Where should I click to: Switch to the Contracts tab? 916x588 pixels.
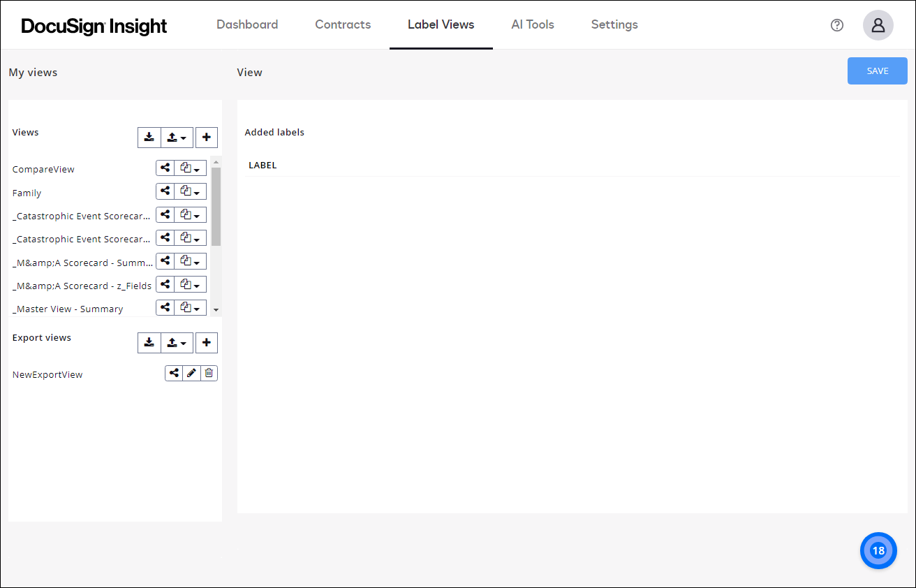click(343, 24)
